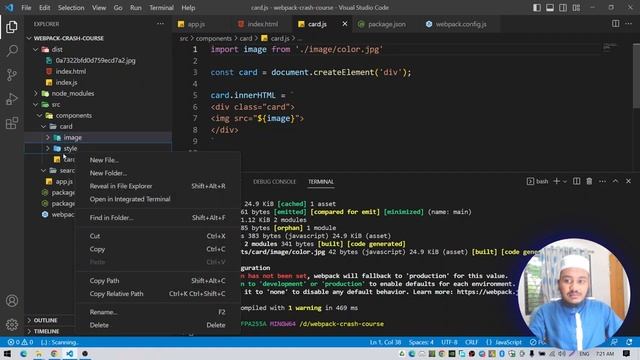The image size is (640, 360).
Task: Open the Accounts menu icon
Action: pos(12,301)
